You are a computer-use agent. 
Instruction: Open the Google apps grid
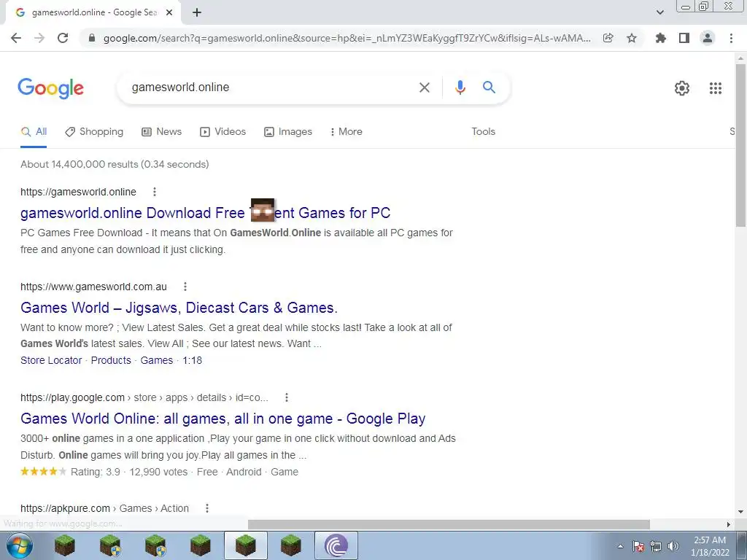[715, 88]
